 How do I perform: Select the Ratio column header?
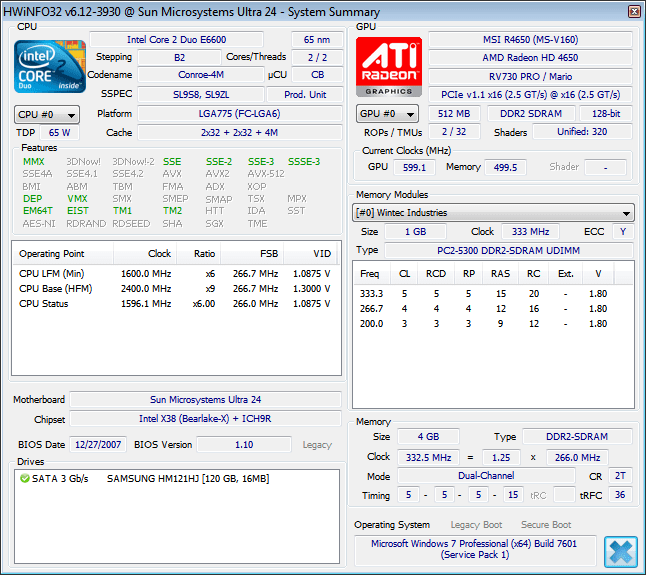coord(199,253)
